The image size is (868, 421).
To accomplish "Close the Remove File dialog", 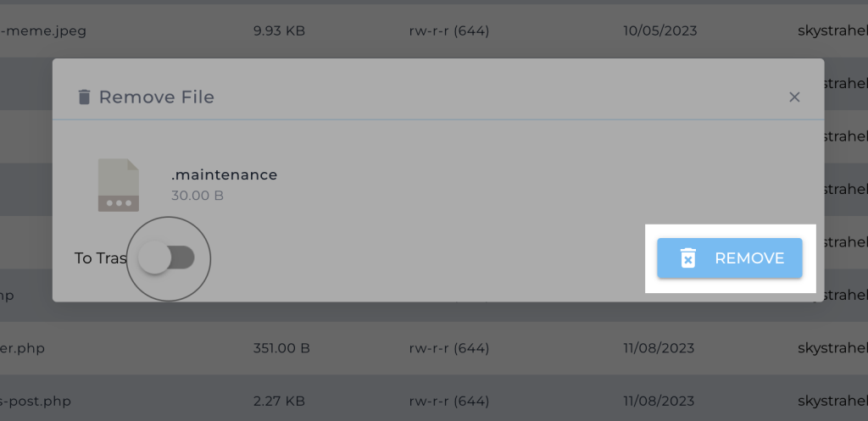I will pos(794,97).
